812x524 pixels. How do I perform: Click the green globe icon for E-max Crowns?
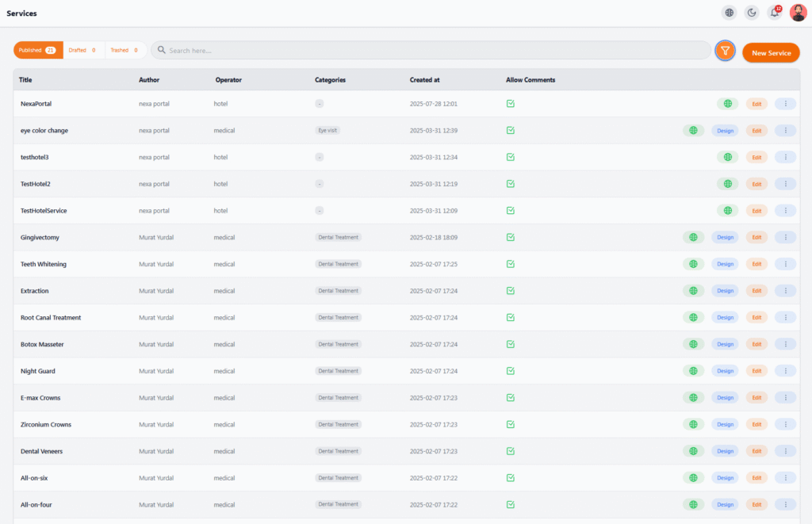[x=693, y=398]
